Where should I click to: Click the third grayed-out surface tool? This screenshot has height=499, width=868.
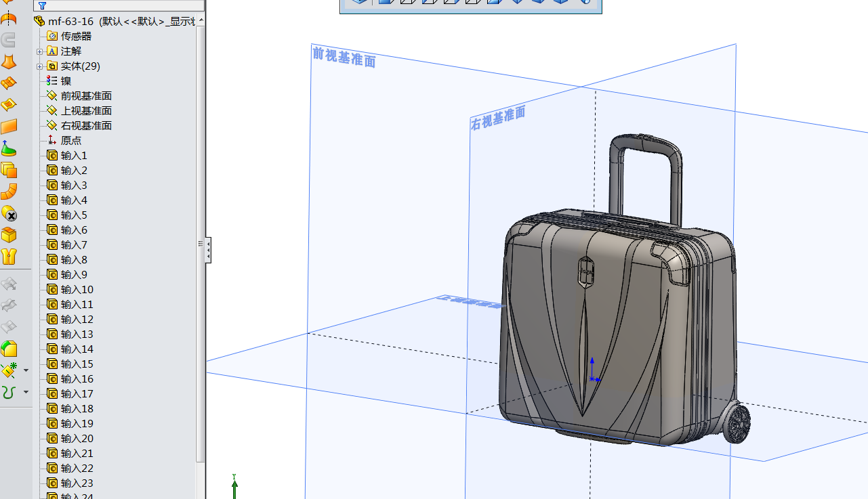9,327
